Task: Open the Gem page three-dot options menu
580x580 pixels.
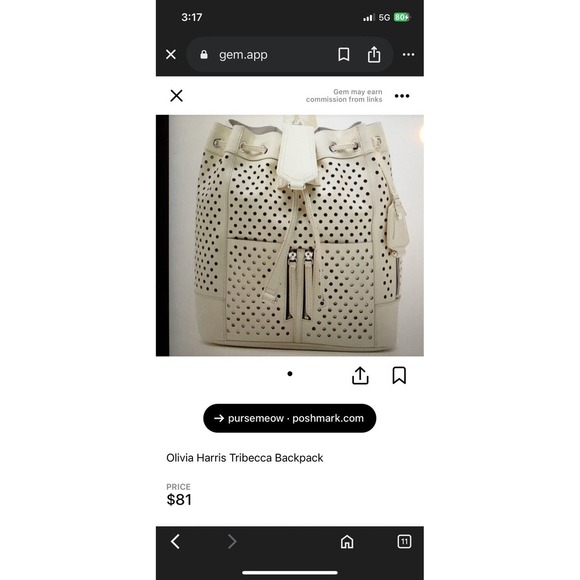Action: [x=402, y=96]
